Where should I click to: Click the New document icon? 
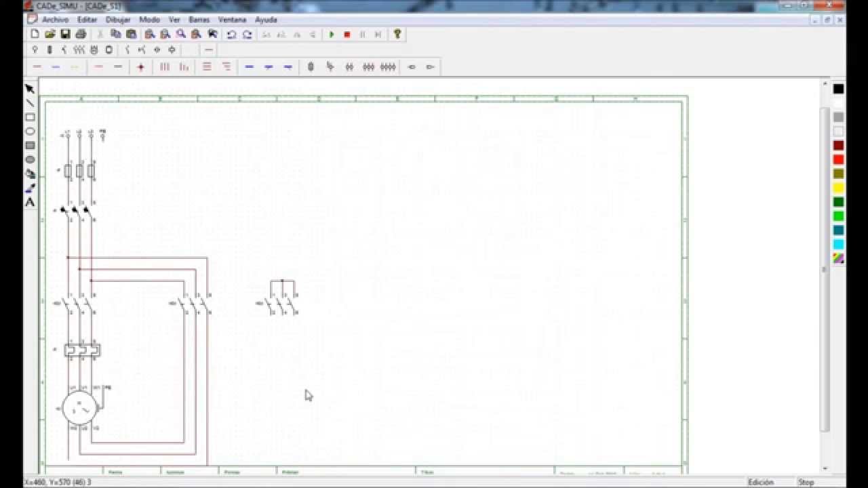pos(35,34)
